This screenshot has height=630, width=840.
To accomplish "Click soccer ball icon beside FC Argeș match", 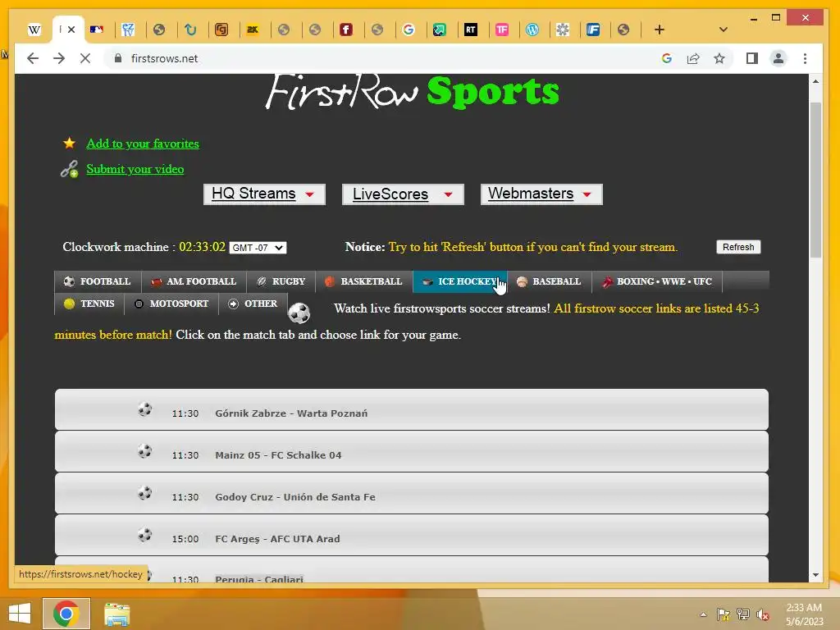I will (144, 535).
